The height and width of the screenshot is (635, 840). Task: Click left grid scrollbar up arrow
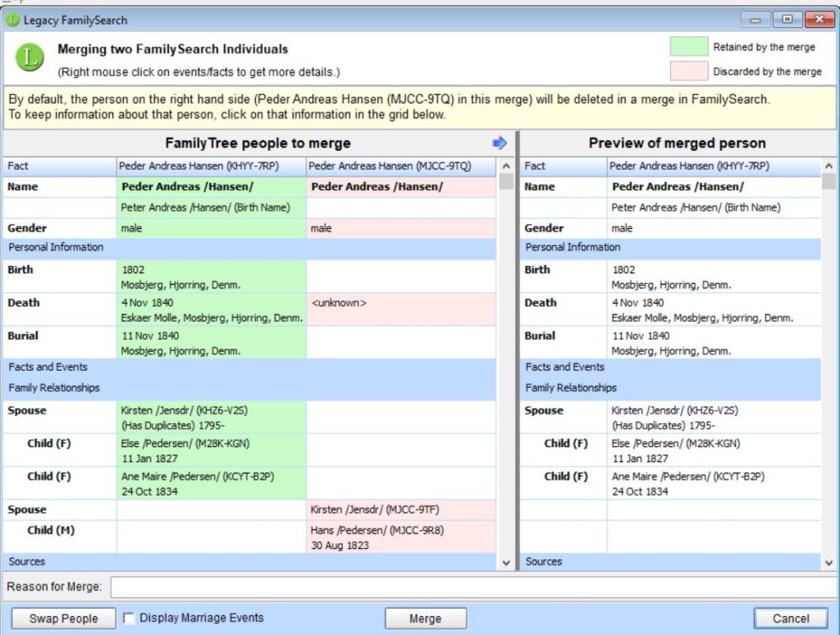(505, 166)
